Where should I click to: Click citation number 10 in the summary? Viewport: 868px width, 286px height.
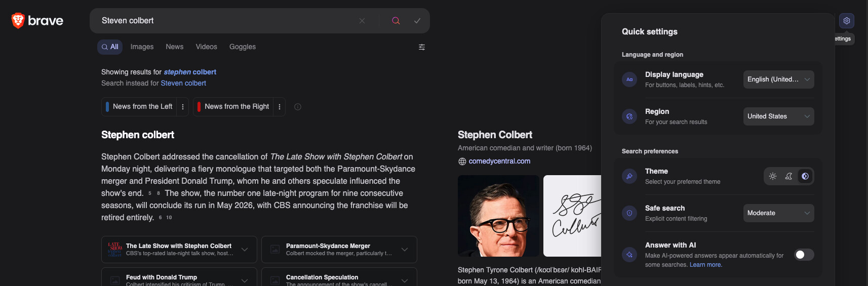[169, 218]
